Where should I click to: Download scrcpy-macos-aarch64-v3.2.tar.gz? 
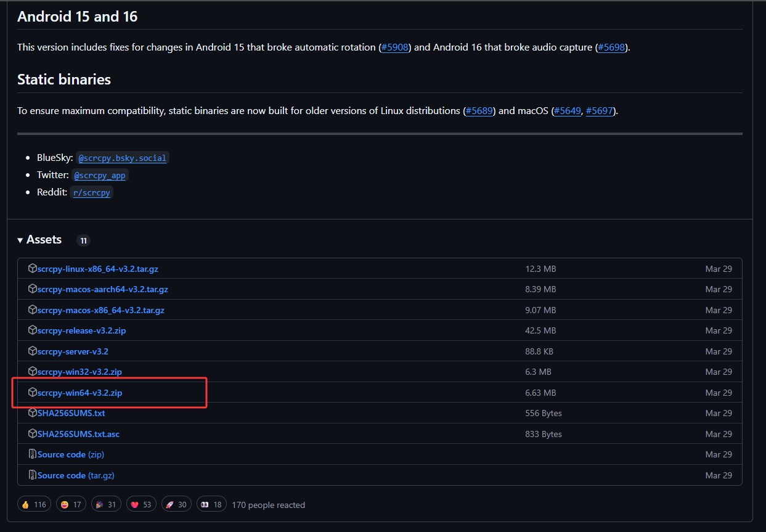coord(103,289)
